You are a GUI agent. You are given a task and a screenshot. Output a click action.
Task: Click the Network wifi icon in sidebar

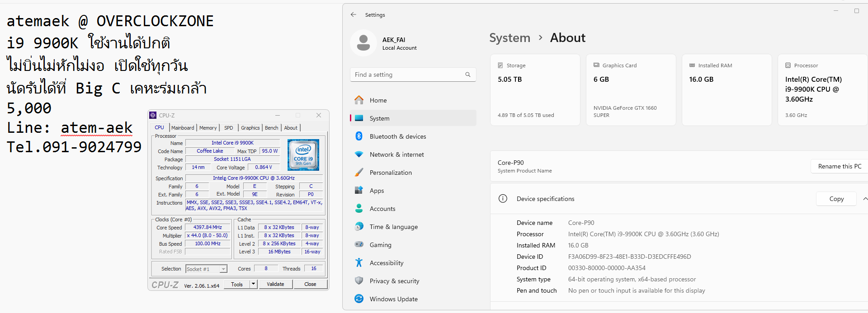(x=359, y=154)
